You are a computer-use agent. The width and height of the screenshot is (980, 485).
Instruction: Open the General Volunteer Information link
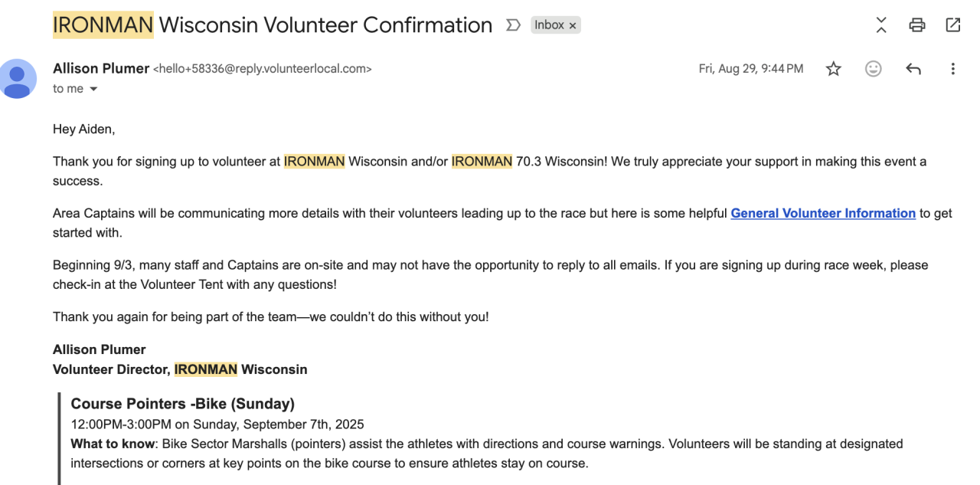coord(823,214)
